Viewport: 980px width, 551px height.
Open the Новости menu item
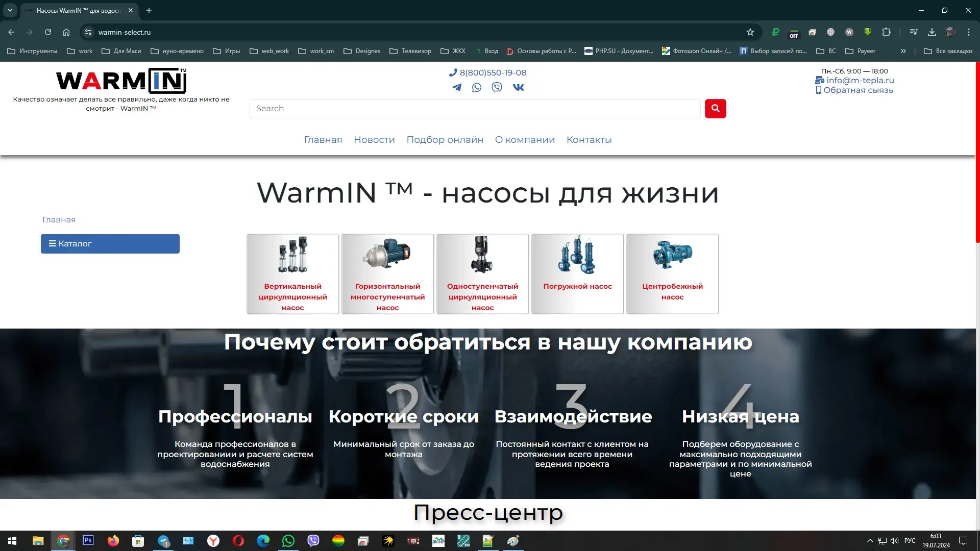click(x=374, y=140)
